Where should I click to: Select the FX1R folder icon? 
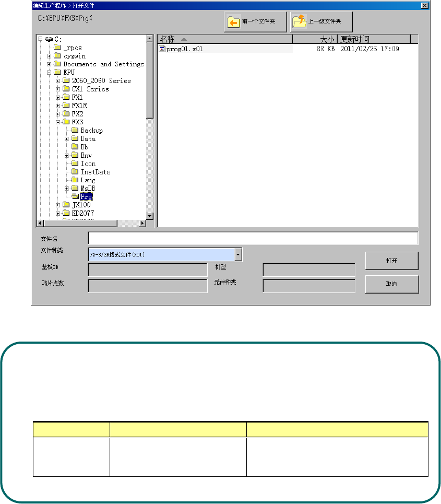pyautogui.click(x=66, y=106)
